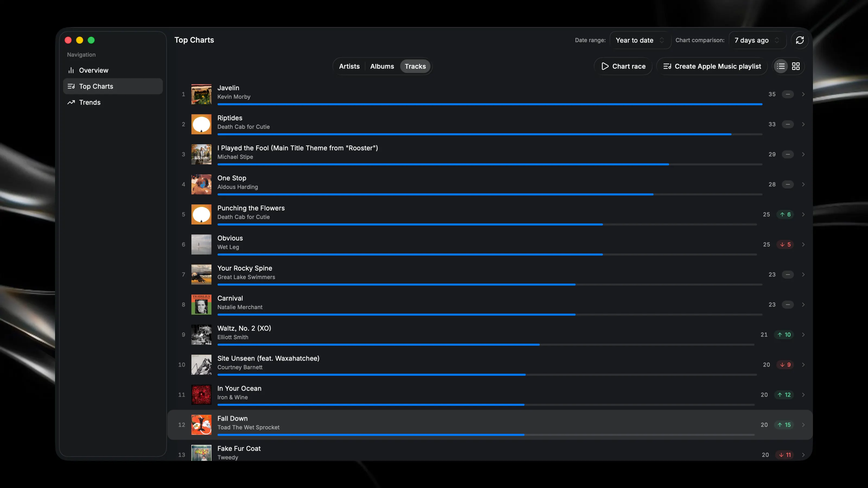Click the up 12 rank badge for In Your Ocean
Viewport: 868px width, 488px height.
click(784, 395)
